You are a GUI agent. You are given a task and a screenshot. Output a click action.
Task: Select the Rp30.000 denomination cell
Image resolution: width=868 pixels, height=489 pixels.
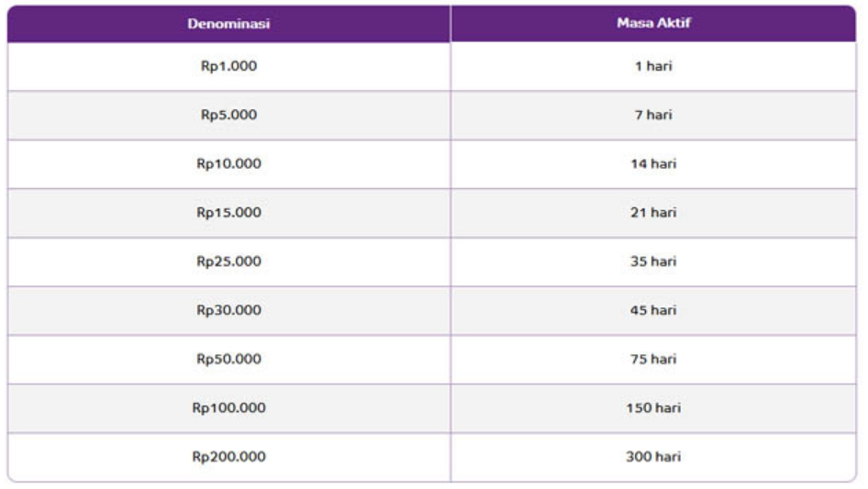(x=228, y=310)
